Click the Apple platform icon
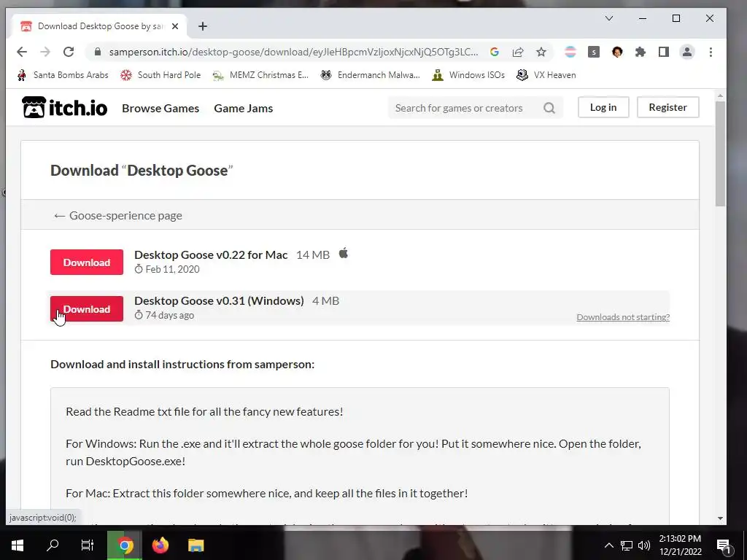This screenshot has width=747, height=560. click(344, 253)
